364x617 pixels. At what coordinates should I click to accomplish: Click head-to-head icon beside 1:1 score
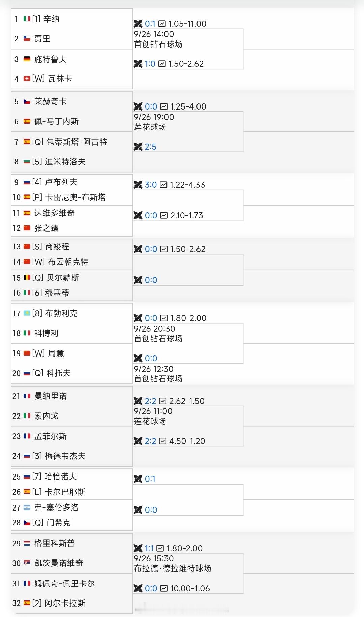click(x=138, y=548)
